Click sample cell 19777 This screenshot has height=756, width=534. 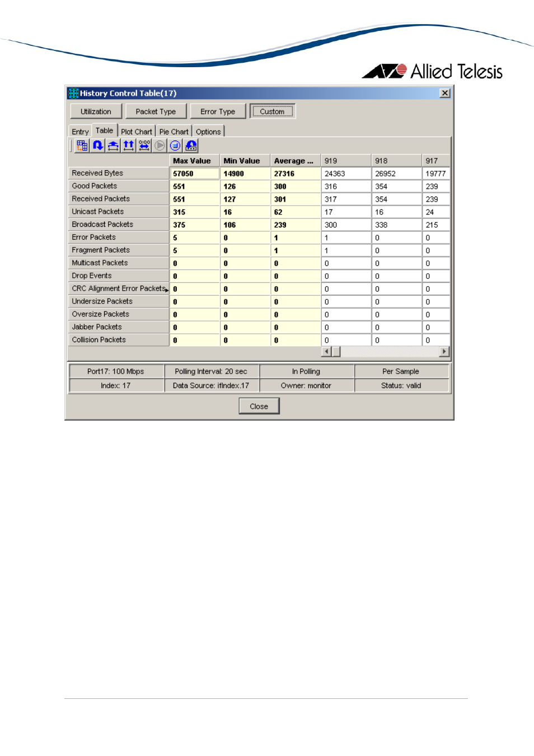click(x=436, y=174)
